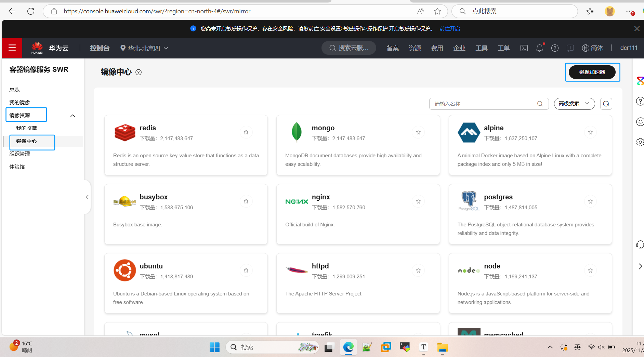The width and height of the screenshot is (644, 357).
Task: Open 我的收藏 submenu item
Action: coord(27,128)
